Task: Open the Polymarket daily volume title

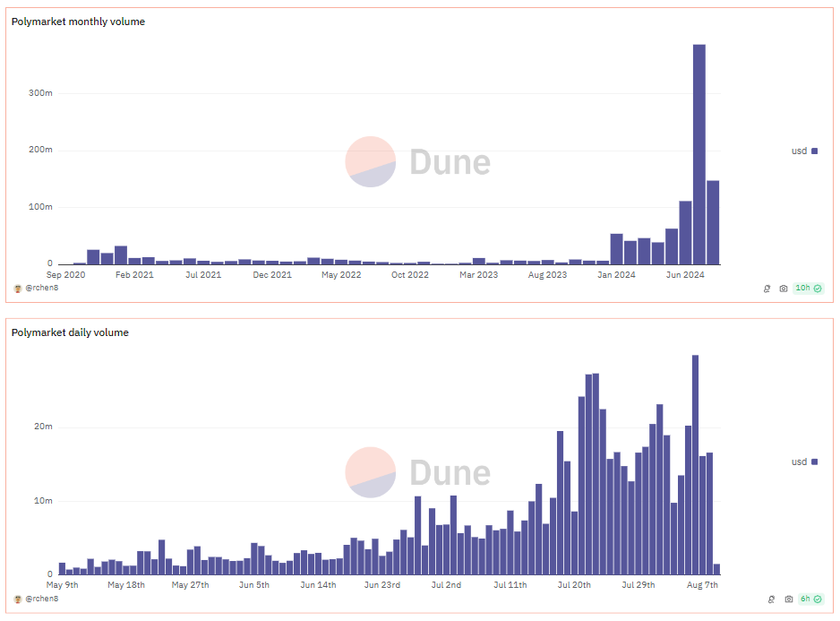Action: click(70, 332)
